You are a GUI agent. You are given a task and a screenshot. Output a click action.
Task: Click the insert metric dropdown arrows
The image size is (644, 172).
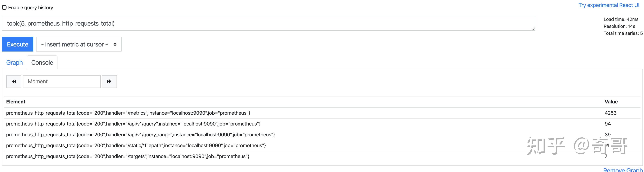[x=115, y=44]
